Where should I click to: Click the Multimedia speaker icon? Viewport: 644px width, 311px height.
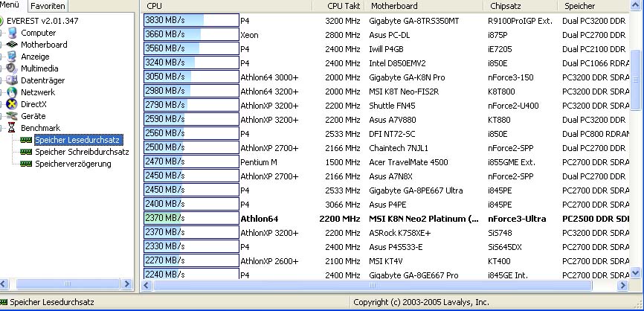pyautogui.click(x=12, y=68)
